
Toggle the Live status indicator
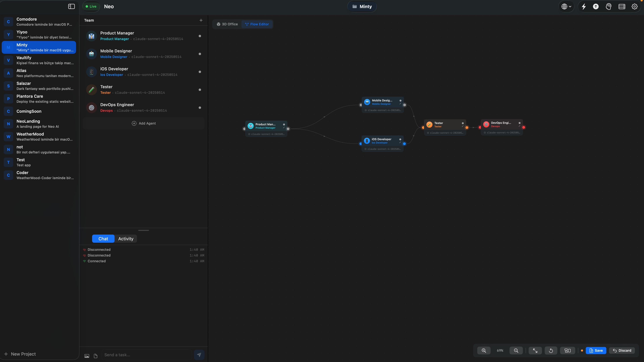[x=91, y=6]
